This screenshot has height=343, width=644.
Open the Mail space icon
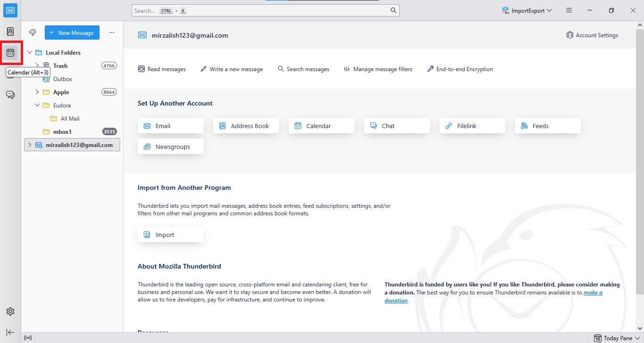[x=10, y=10]
